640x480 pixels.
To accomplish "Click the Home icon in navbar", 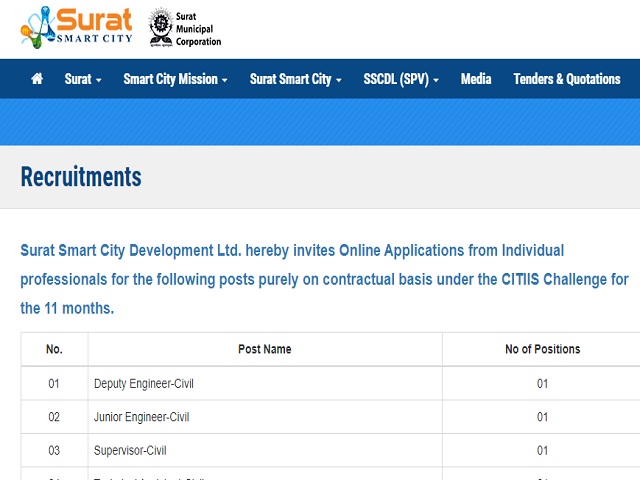I will (x=37, y=78).
